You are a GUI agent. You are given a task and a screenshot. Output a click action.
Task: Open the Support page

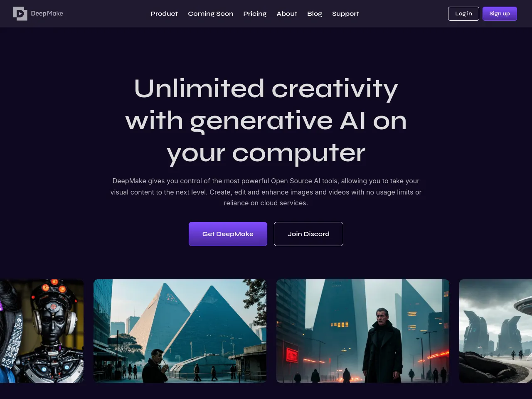(345, 14)
